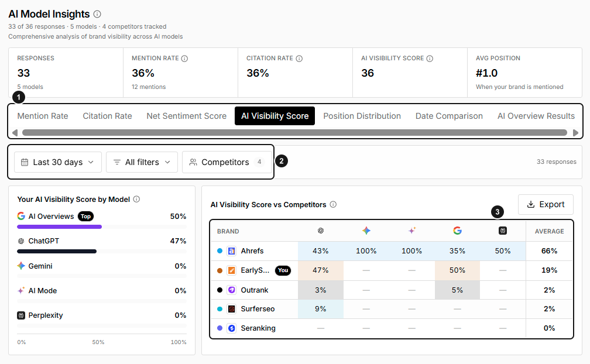The width and height of the screenshot is (590, 364).
Task: Click the Seranking brand logo in table
Action: pyautogui.click(x=231, y=328)
